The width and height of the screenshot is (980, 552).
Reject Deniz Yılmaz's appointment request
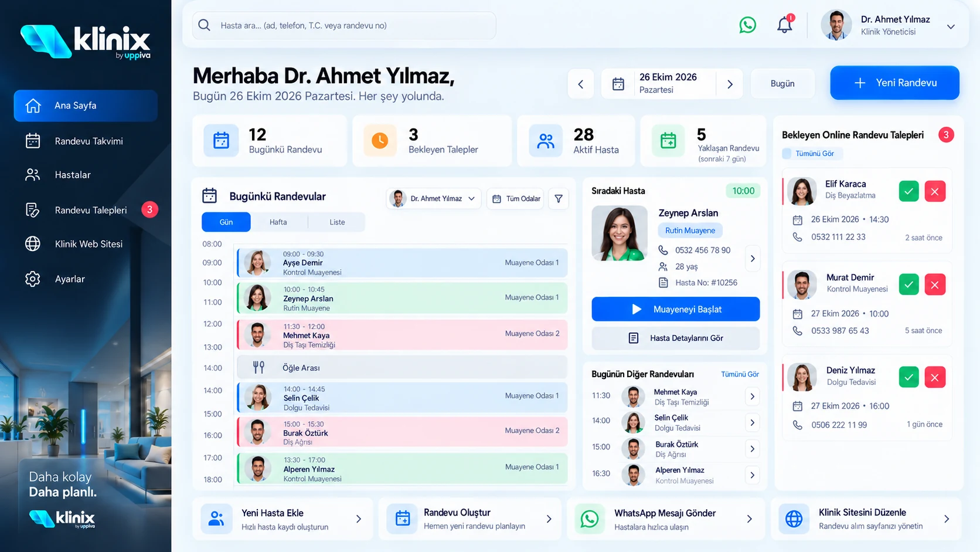(x=935, y=377)
